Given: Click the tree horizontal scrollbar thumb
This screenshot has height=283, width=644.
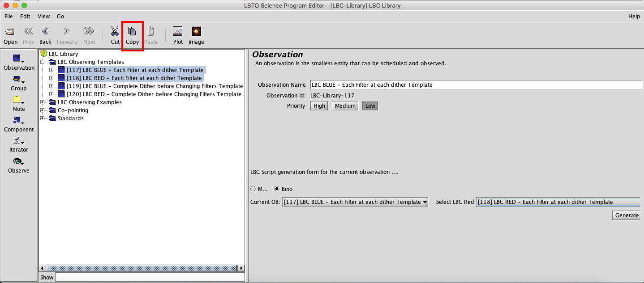Looking at the screenshot, I should (x=141, y=268).
